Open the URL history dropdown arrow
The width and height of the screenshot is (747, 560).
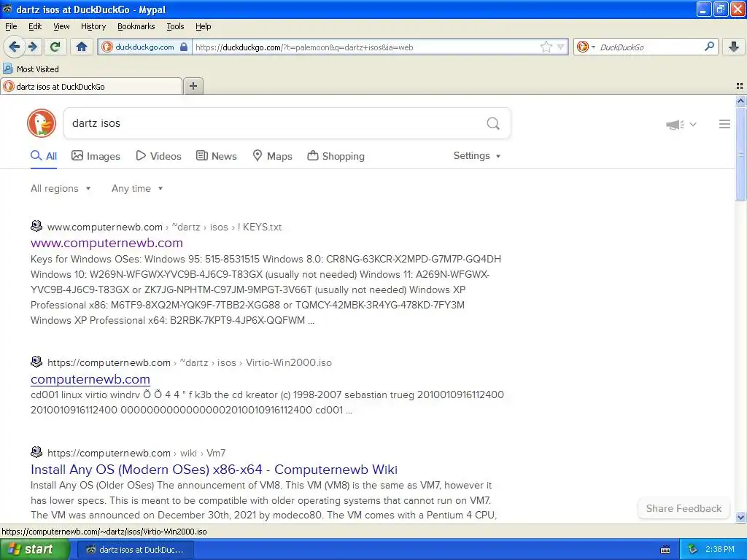click(561, 47)
